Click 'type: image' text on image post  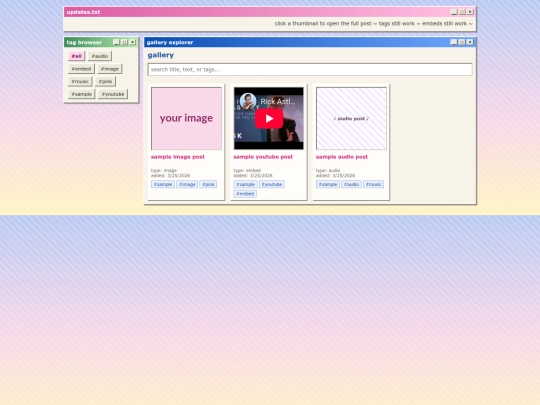click(164, 170)
